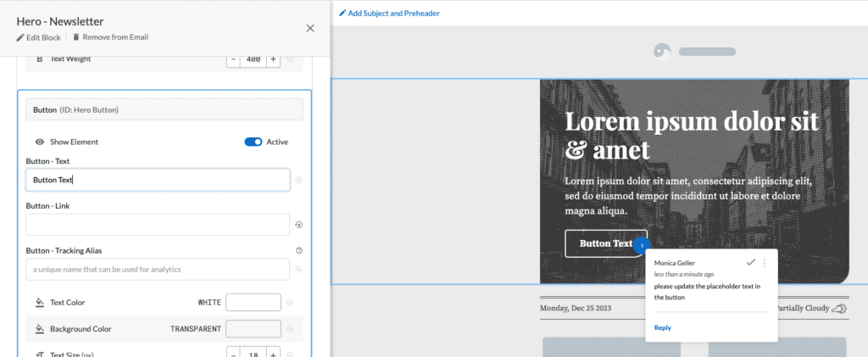Click the Edit Block pencil icon
868x357 pixels.
click(x=21, y=37)
